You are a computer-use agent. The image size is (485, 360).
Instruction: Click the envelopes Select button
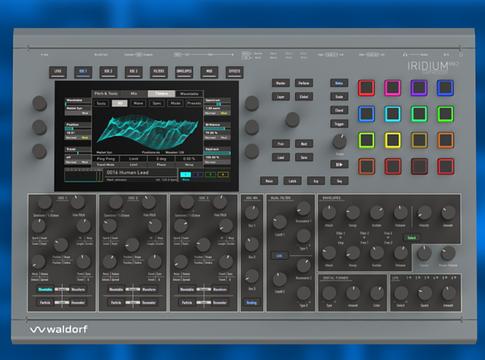(412, 238)
